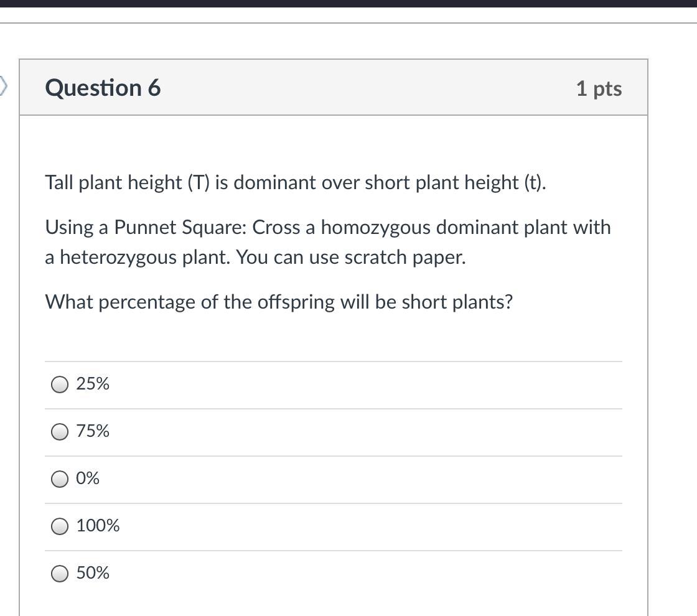Viewport: 697px width, 616px height.
Task: Click the sentence starting "Tall plant height"
Action: pyautogui.click(x=295, y=182)
